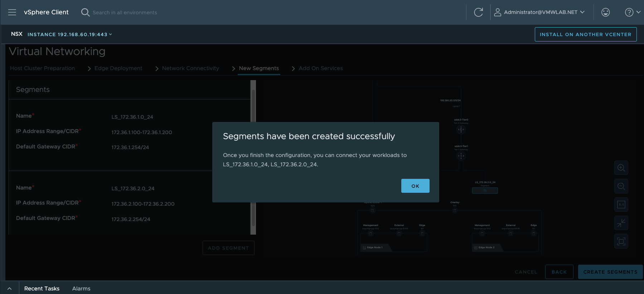The width and height of the screenshot is (644, 294).
Task: Expand the Recent Tasks bottom panel
Action: [10, 289]
